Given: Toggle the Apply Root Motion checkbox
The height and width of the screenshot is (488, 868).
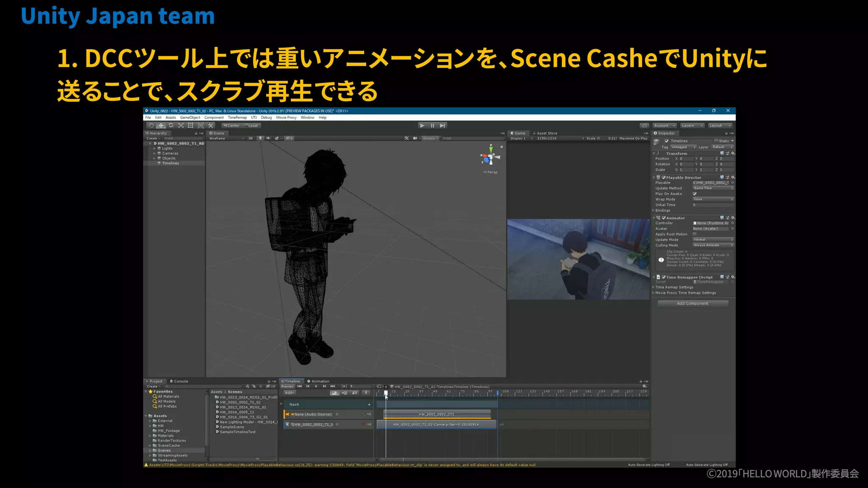Looking at the screenshot, I should click(695, 234).
